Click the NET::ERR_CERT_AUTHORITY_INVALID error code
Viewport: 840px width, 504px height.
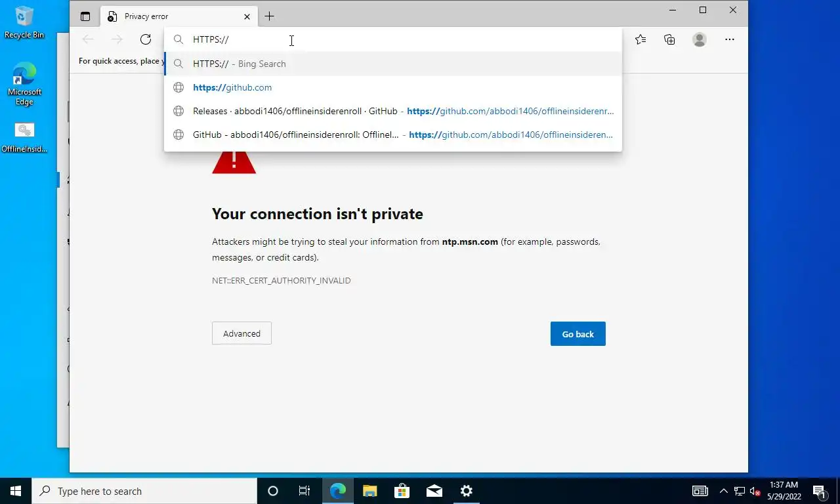[281, 280]
